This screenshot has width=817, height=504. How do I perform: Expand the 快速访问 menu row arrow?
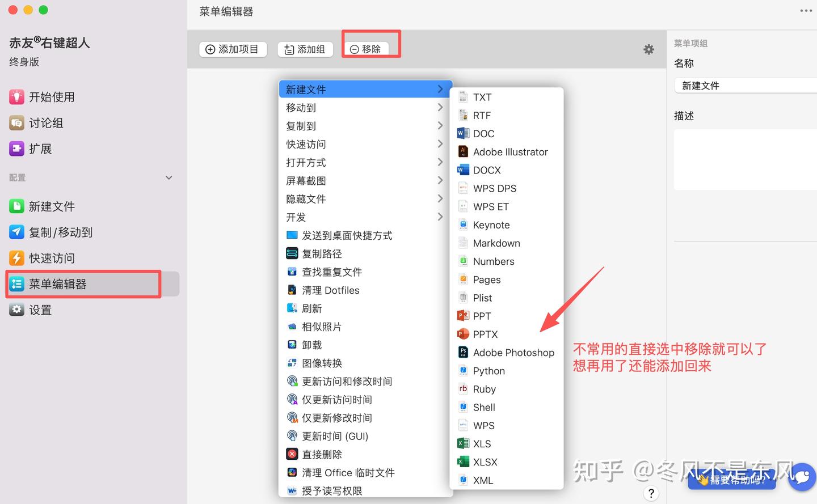tap(440, 144)
